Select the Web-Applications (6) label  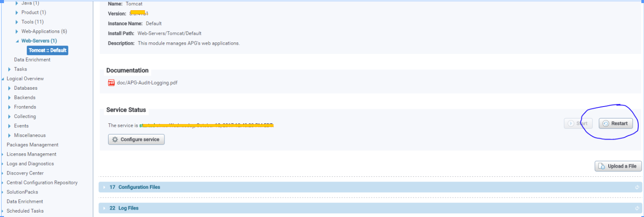pos(44,31)
